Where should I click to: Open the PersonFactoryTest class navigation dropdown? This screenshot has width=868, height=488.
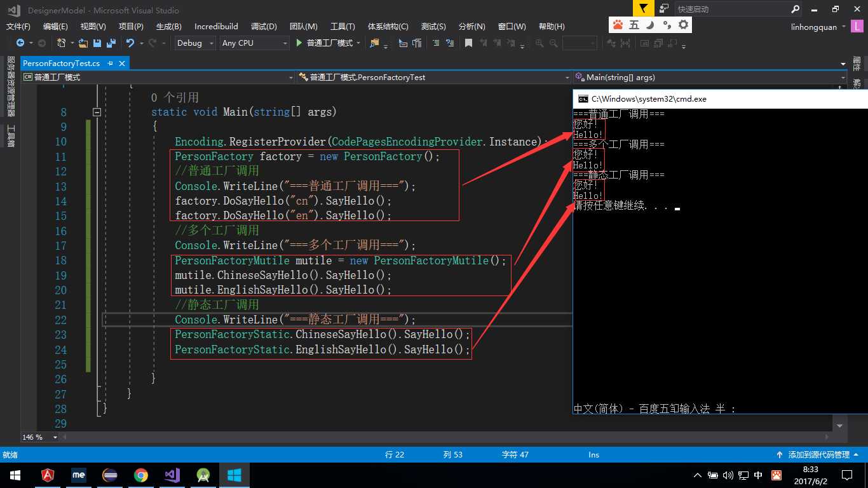(x=434, y=78)
